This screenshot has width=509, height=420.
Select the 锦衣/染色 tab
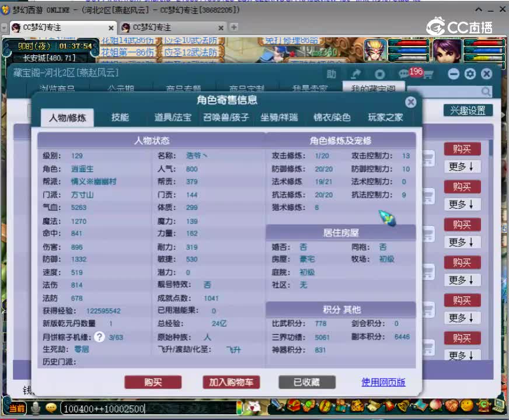332,117
